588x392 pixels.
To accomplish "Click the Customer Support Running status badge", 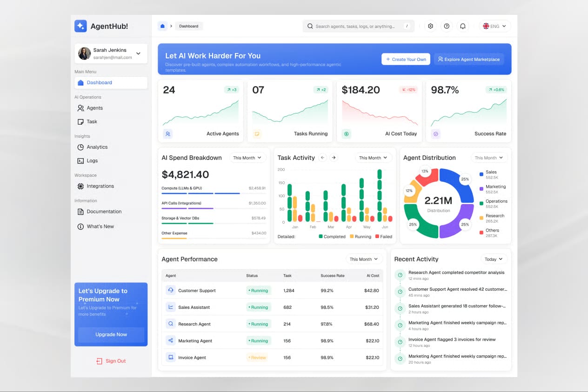I will click(258, 291).
